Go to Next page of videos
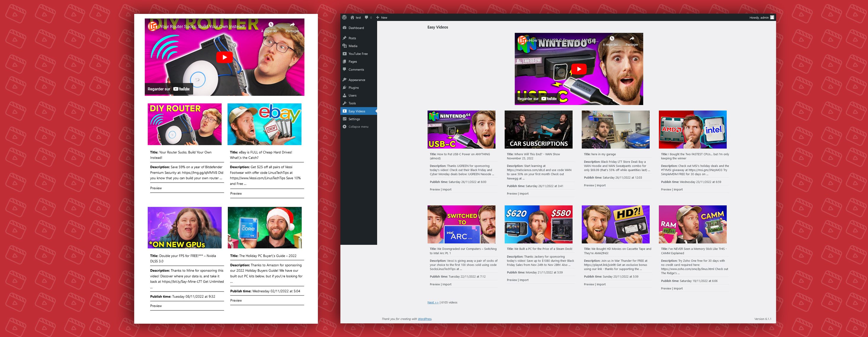The height and width of the screenshot is (337, 868). 433,302
